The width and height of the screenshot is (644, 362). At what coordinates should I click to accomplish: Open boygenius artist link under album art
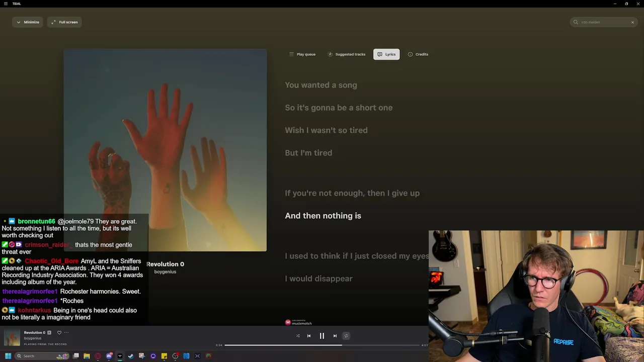[165, 272]
